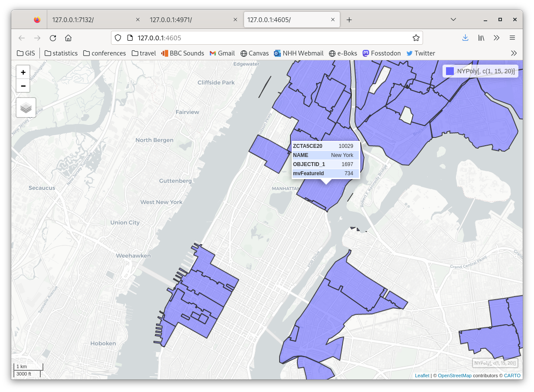Open the Leaflet layers control
Image resolution: width=534 pixels, height=392 pixels.
[26, 108]
